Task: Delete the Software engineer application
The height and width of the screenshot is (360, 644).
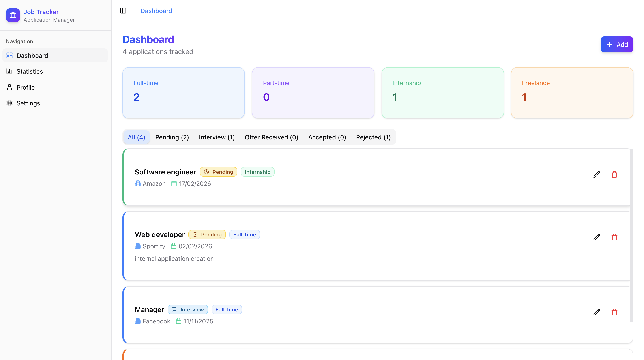Action: pos(614,174)
